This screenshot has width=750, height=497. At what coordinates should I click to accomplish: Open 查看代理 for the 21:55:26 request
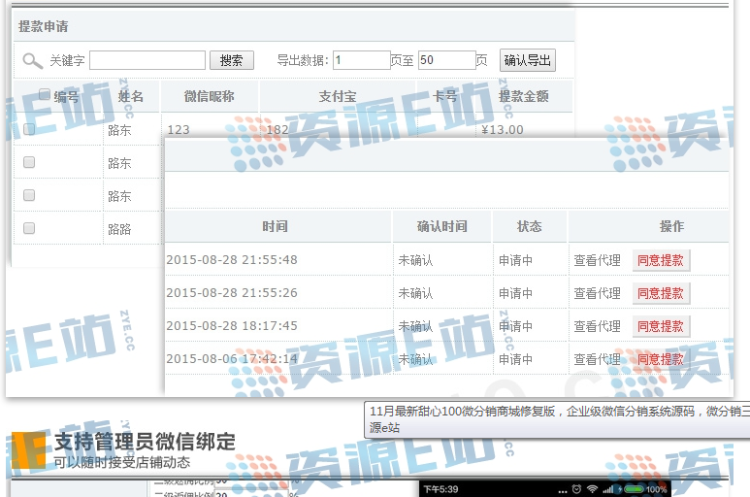pyautogui.click(x=597, y=293)
